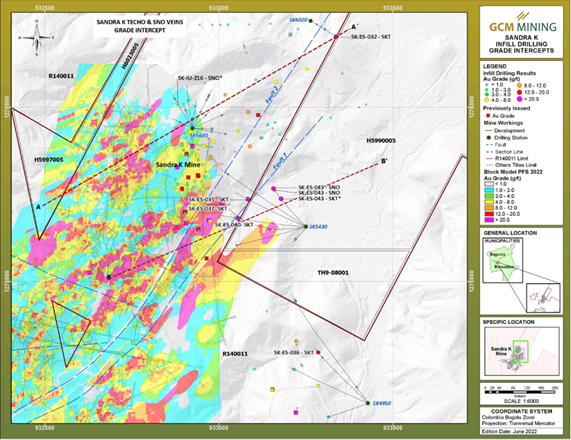Click the R140011 Limit legend line symbol
This screenshot has height=440, width=571.
click(488, 158)
